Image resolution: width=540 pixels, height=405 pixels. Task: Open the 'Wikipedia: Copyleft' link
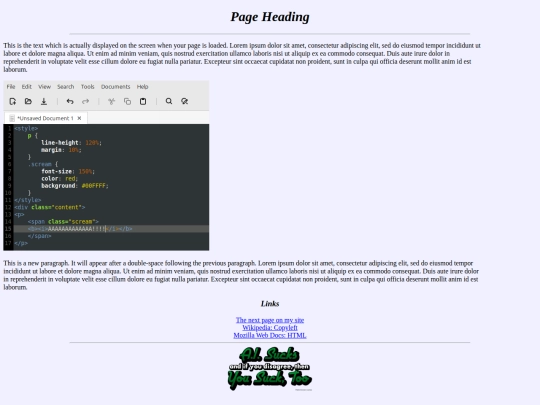click(270, 328)
